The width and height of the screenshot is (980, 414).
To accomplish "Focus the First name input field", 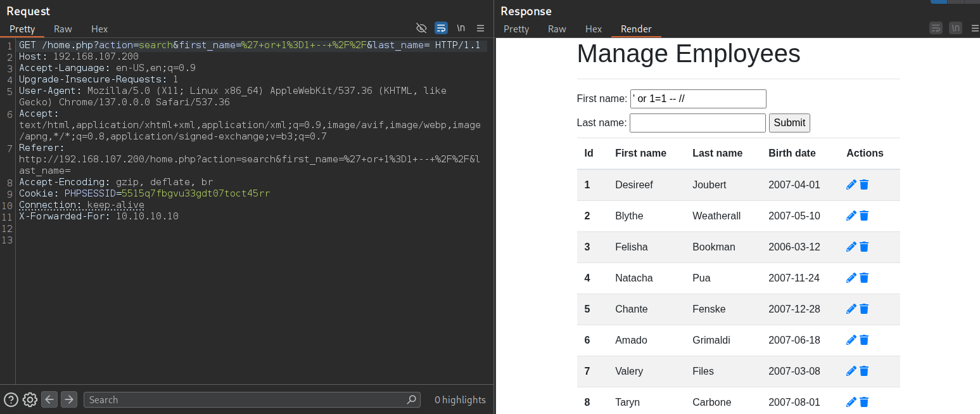I will pos(698,98).
